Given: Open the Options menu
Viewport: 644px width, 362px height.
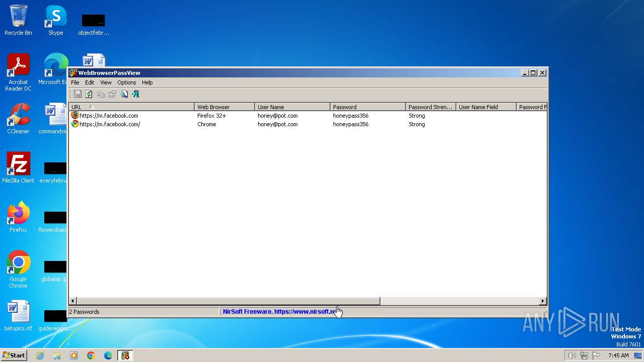Looking at the screenshot, I should 127,82.
